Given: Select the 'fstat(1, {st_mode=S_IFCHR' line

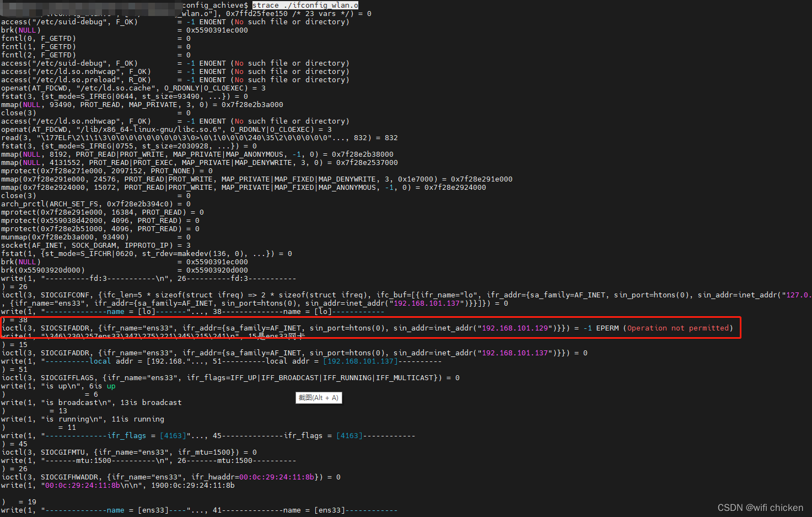Looking at the screenshot, I should [x=147, y=254].
